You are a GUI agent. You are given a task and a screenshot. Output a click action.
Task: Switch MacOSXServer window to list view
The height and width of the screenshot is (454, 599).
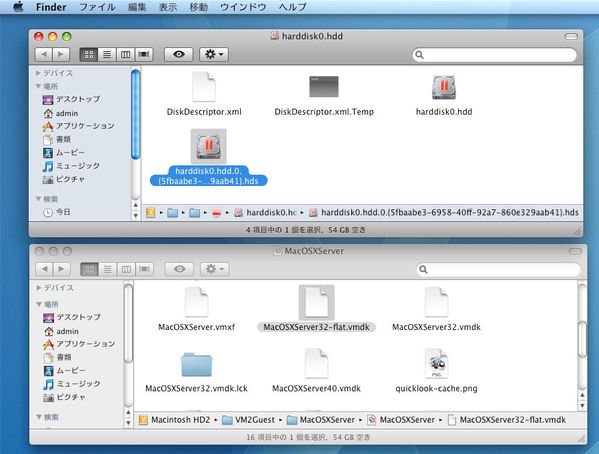(108, 269)
